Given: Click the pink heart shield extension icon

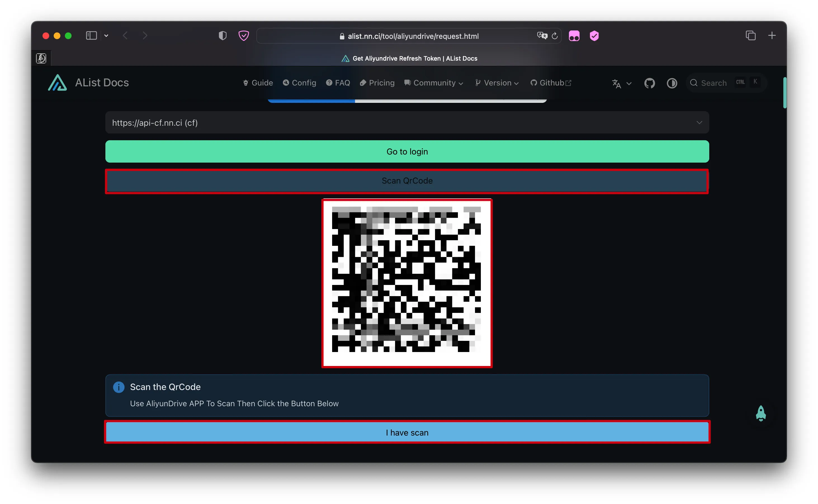Looking at the screenshot, I should (244, 36).
